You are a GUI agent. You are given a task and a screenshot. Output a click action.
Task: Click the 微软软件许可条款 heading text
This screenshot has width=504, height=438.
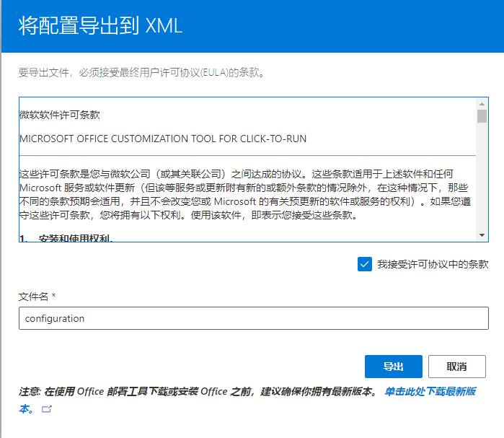point(60,115)
